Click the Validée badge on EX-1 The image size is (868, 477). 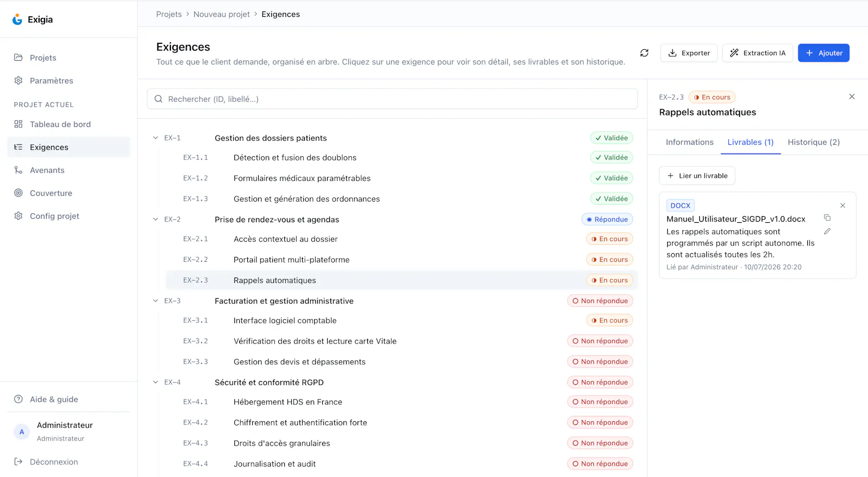[611, 138]
